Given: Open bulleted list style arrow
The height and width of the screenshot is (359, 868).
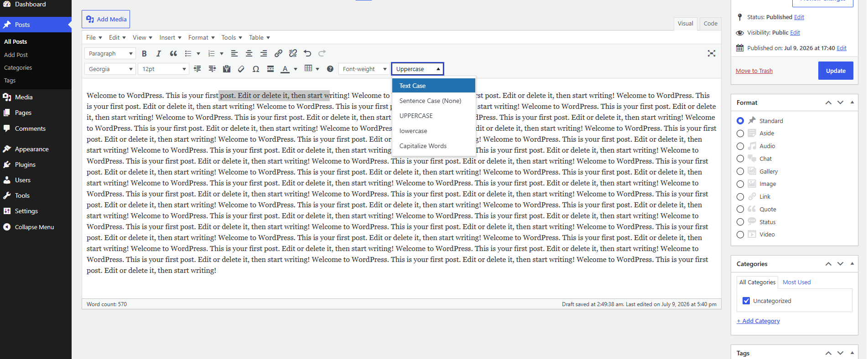Looking at the screenshot, I should tap(198, 54).
